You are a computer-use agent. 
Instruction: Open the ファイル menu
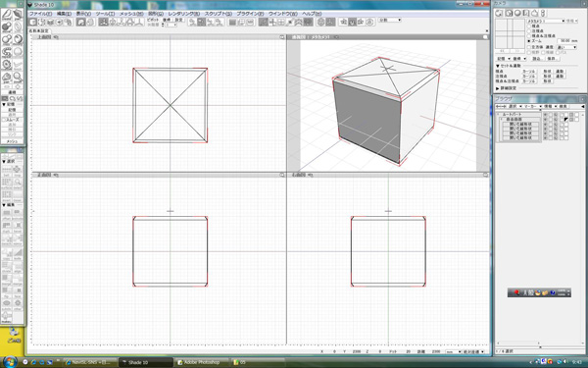pos(40,14)
